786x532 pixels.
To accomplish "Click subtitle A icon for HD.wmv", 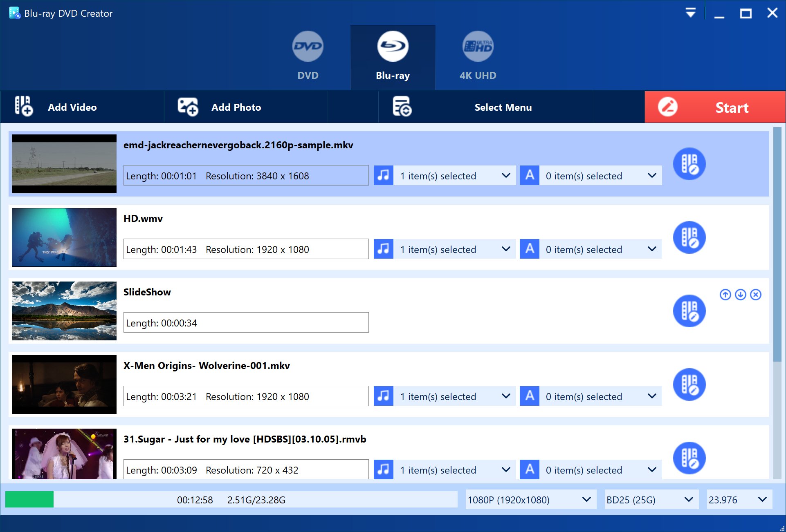I will [x=530, y=249].
